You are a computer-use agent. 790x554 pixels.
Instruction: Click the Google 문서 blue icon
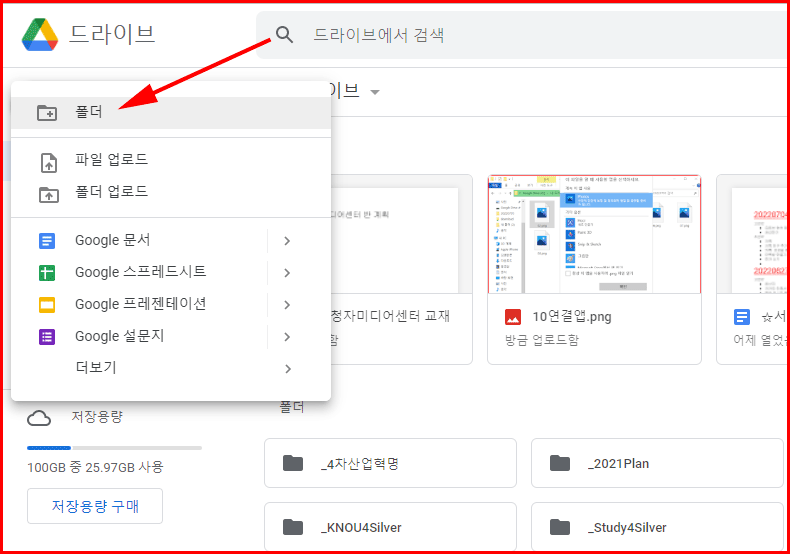click(47, 241)
